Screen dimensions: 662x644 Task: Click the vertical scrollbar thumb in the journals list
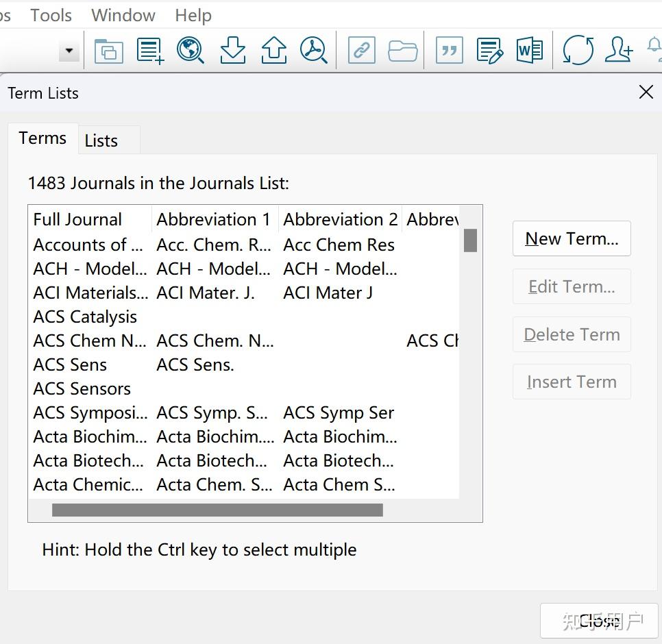(x=470, y=240)
